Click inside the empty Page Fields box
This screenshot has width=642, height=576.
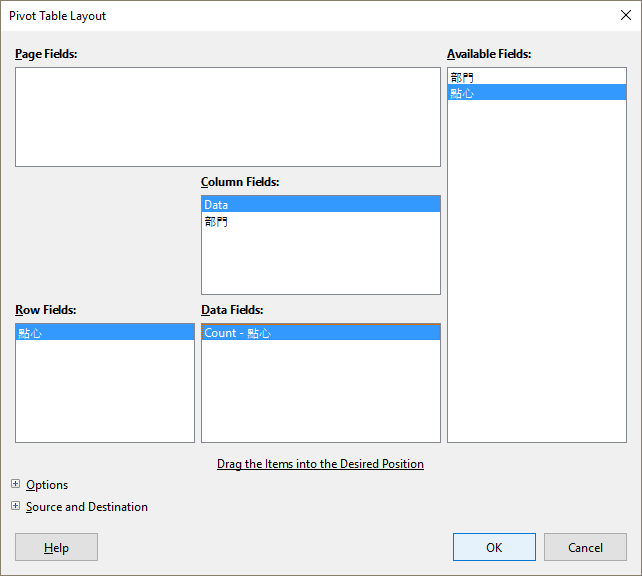click(227, 116)
